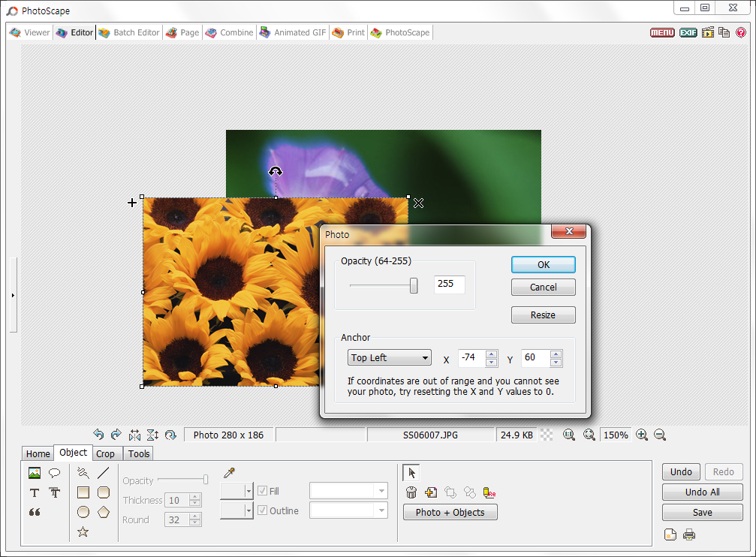The image size is (756, 557).
Task: Click the Resize button in Photo dialog
Action: pos(543,315)
